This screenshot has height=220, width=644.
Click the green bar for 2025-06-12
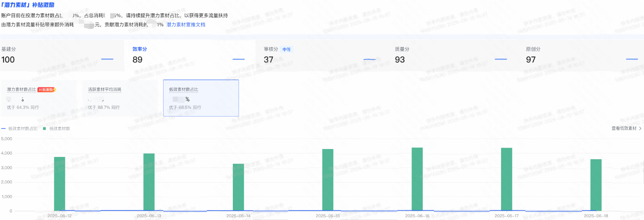[x=59, y=184]
